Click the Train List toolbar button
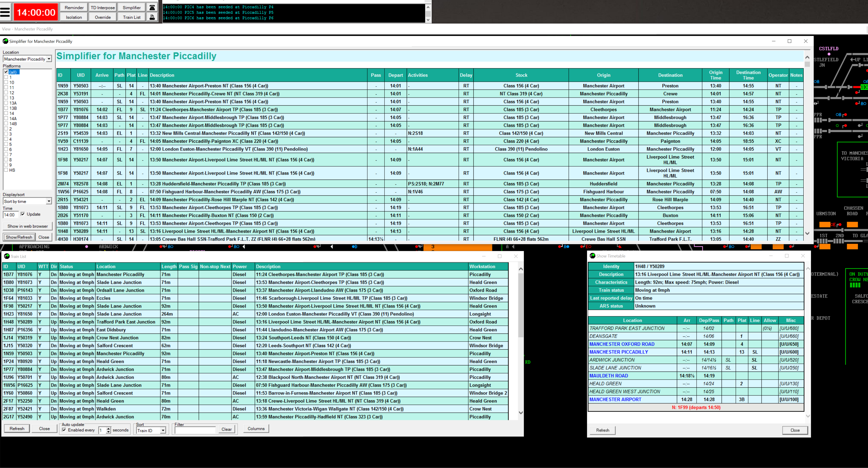The width and height of the screenshot is (868, 468). (x=132, y=17)
